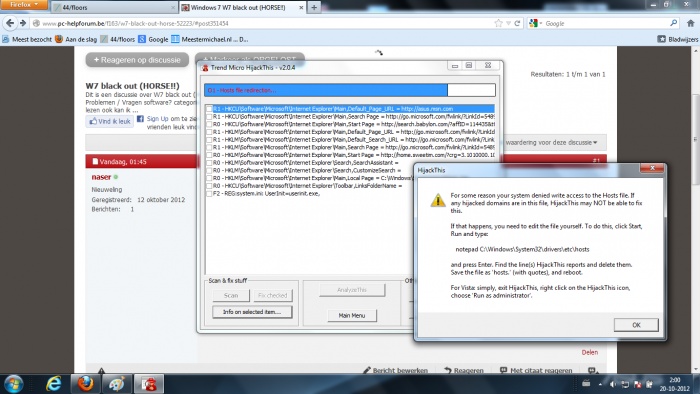Click the tray keyboard icon
Image resolution: width=700 pixels, height=394 pixels.
586,384
